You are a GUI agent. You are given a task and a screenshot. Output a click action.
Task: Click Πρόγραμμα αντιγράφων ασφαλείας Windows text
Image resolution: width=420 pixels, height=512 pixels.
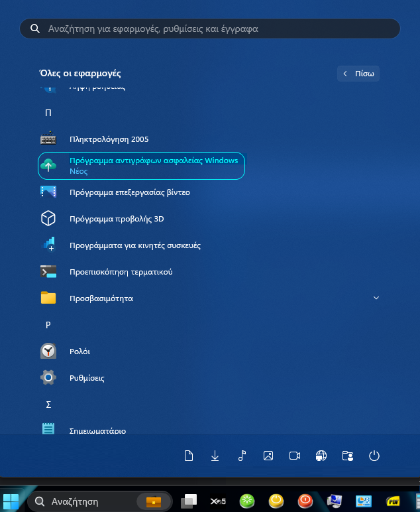coord(154,160)
